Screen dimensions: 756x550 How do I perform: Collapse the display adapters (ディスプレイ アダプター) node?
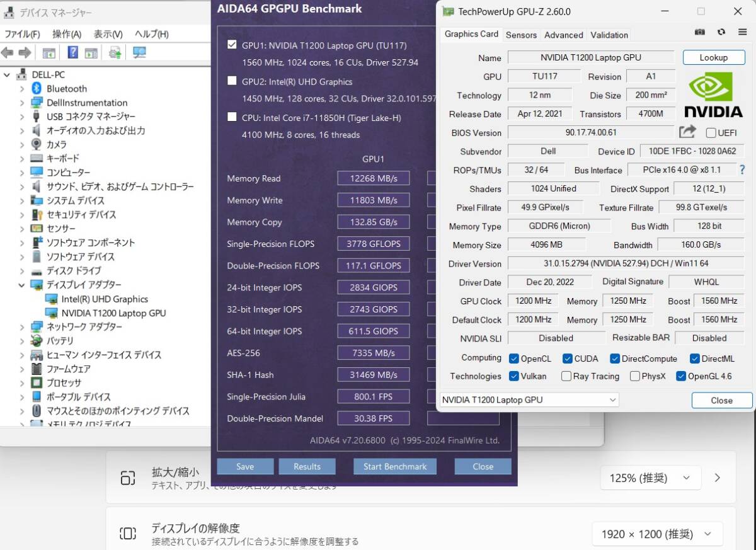(x=21, y=285)
